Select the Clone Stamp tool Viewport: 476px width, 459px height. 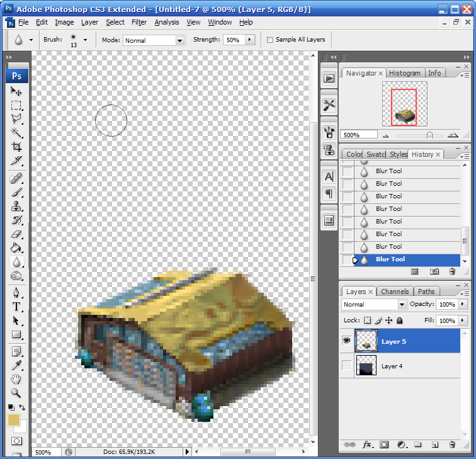tap(16, 207)
